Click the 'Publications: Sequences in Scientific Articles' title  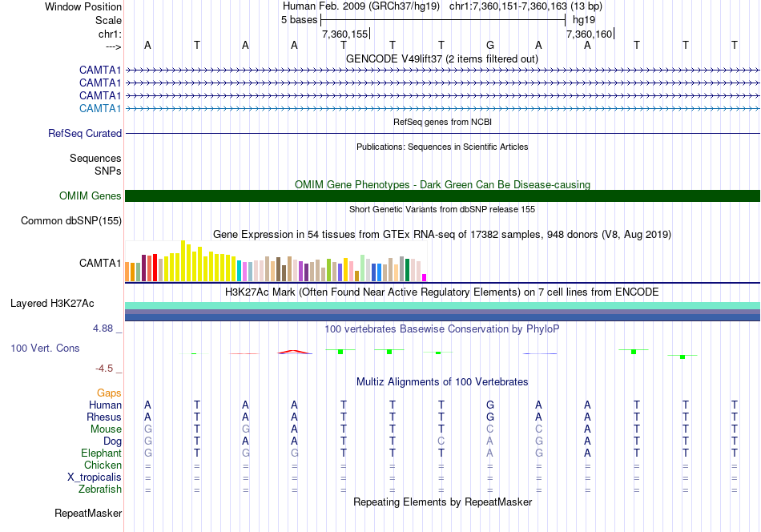point(442,147)
